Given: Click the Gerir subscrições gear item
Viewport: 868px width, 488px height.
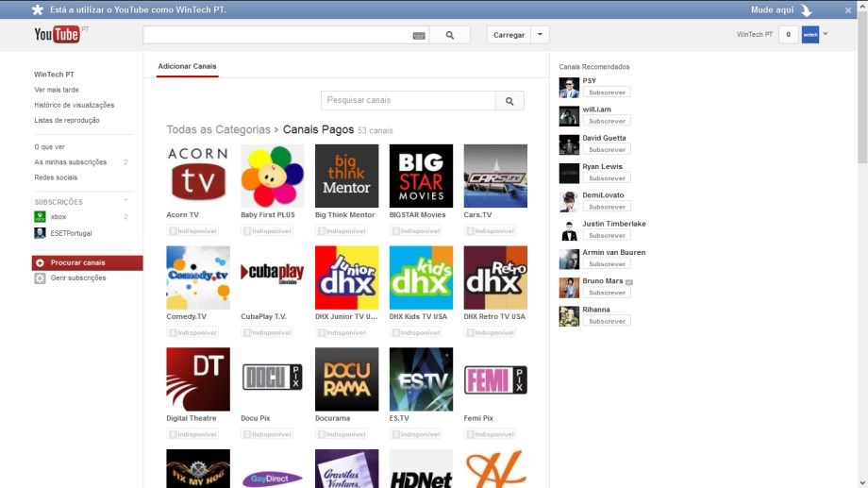Looking at the screenshot, I should pyautogui.click(x=77, y=278).
